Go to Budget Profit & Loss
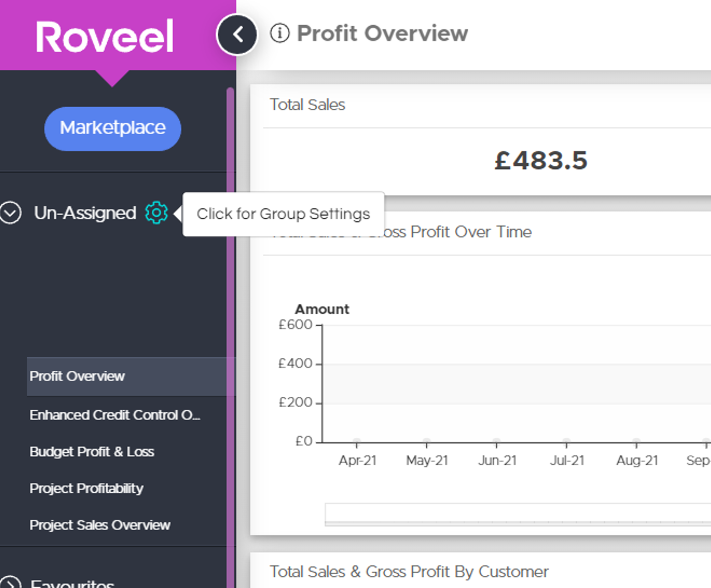The height and width of the screenshot is (588, 711). (92, 451)
